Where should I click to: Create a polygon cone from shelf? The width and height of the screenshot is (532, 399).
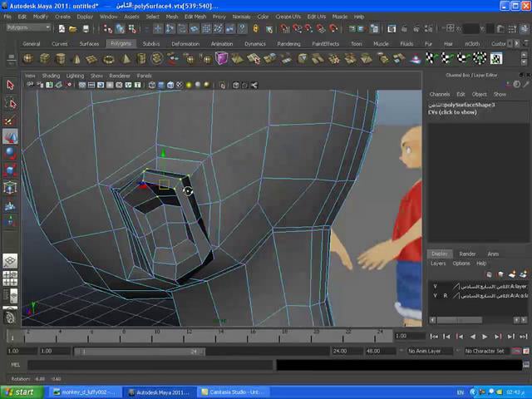click(x=76, y=59)
